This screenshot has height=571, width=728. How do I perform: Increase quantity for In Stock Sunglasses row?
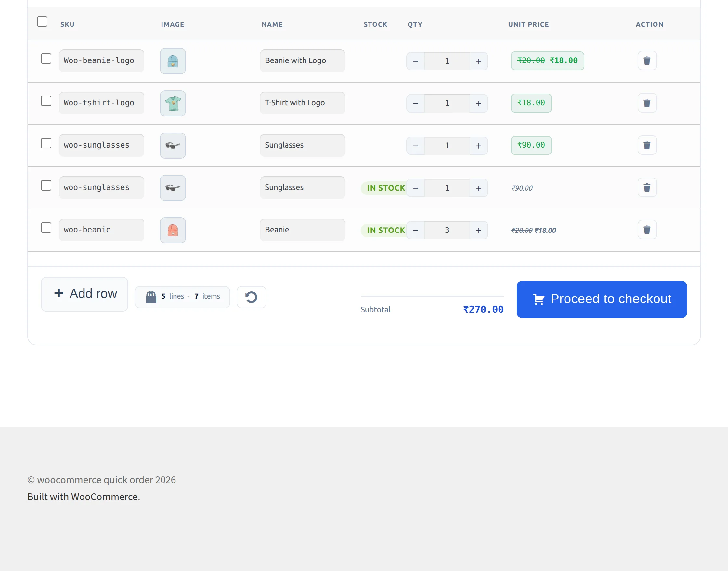[478, 188]
